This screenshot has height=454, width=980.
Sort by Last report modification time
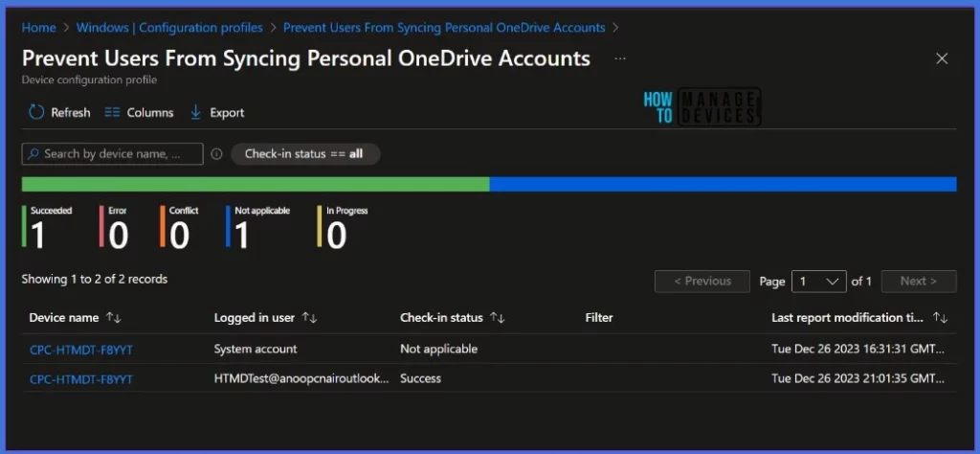click(940, 318)
